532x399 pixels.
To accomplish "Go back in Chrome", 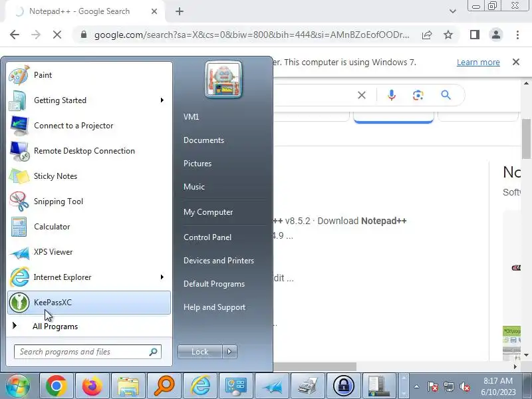I will 15,35.
